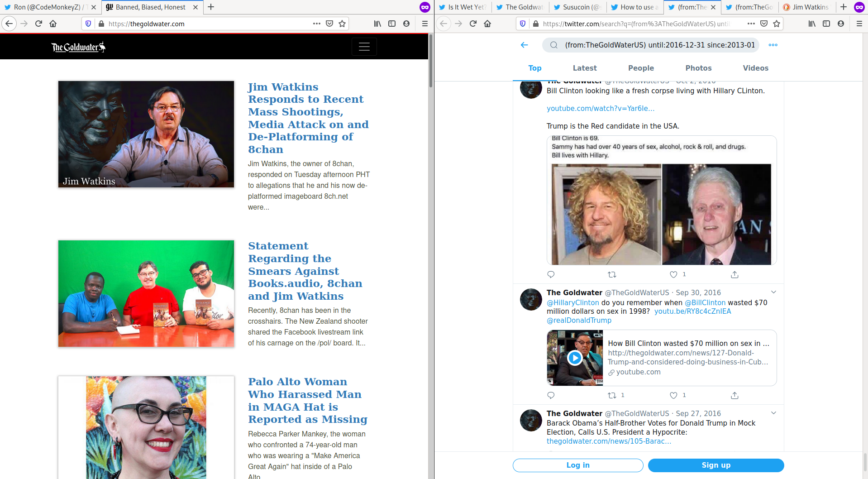Open page actions menu in left address bar

pyautogui.click(x=317, y=24)
